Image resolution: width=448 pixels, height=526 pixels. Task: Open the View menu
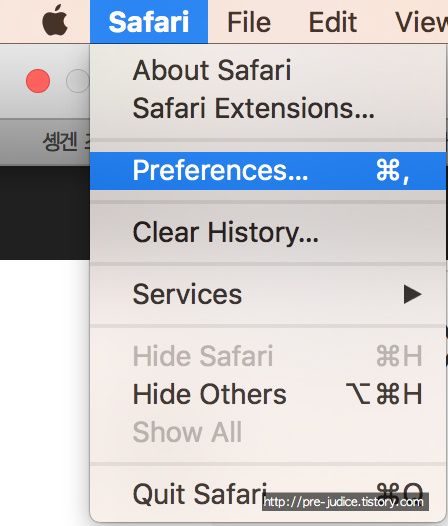coord(421,22)
